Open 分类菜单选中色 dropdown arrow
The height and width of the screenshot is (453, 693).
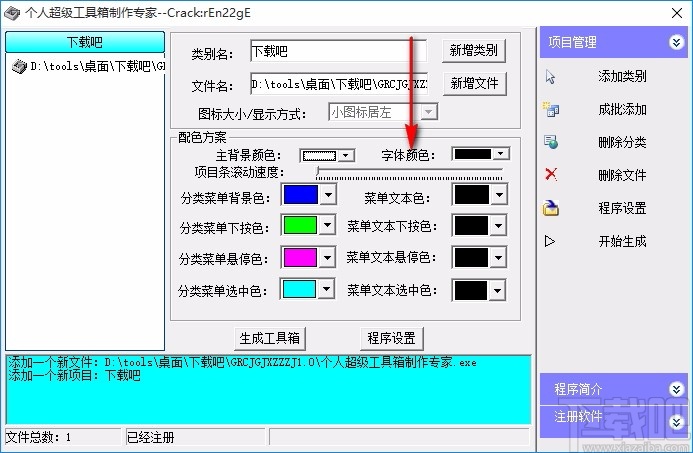tap(327, 289)
